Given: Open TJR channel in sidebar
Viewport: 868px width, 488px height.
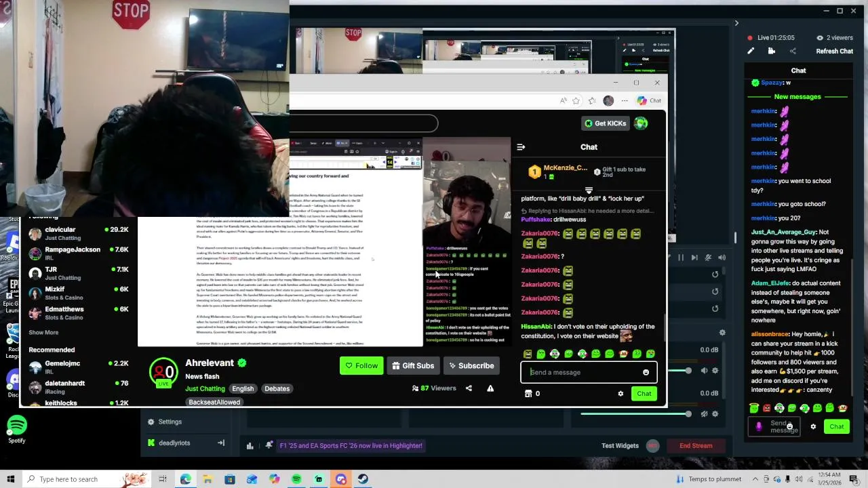Looking at the screenshot, I should (79, 273).
